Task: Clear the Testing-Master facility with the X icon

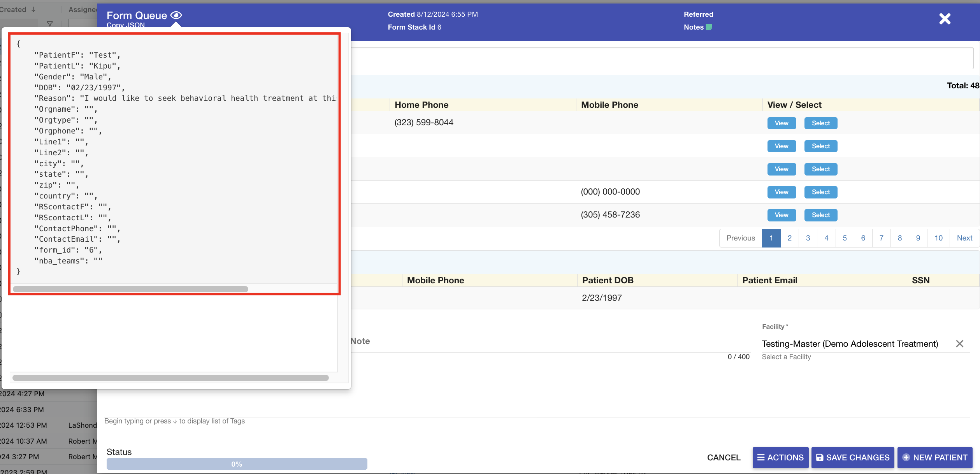Action: point(959,344)
